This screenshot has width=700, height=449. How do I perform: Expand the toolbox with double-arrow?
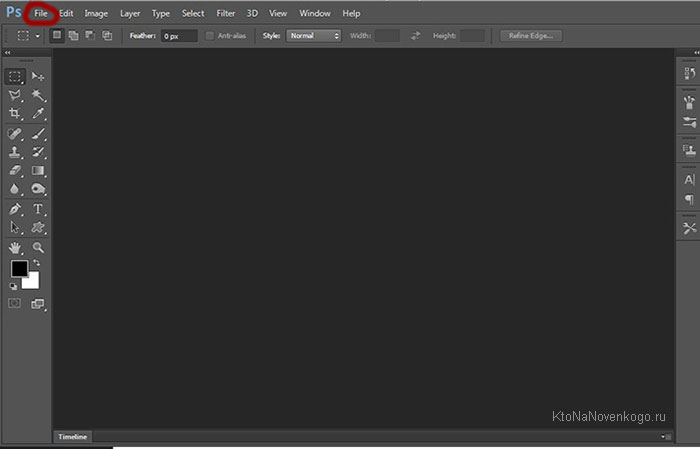(x=8, y=53)
